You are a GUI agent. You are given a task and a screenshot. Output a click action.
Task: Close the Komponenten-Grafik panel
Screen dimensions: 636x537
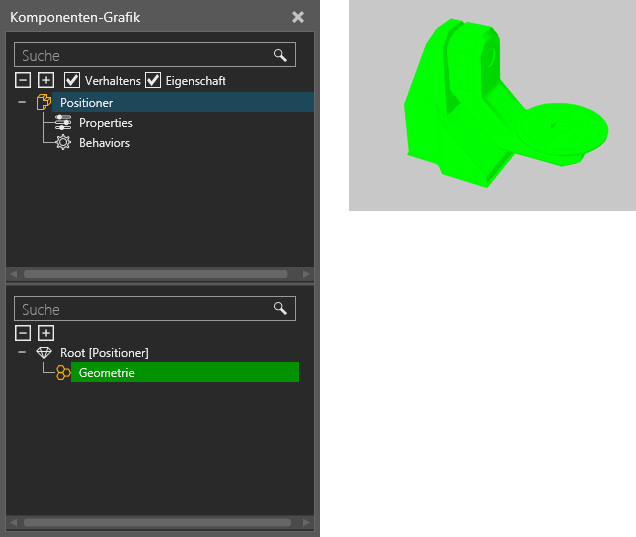(298, 17)
